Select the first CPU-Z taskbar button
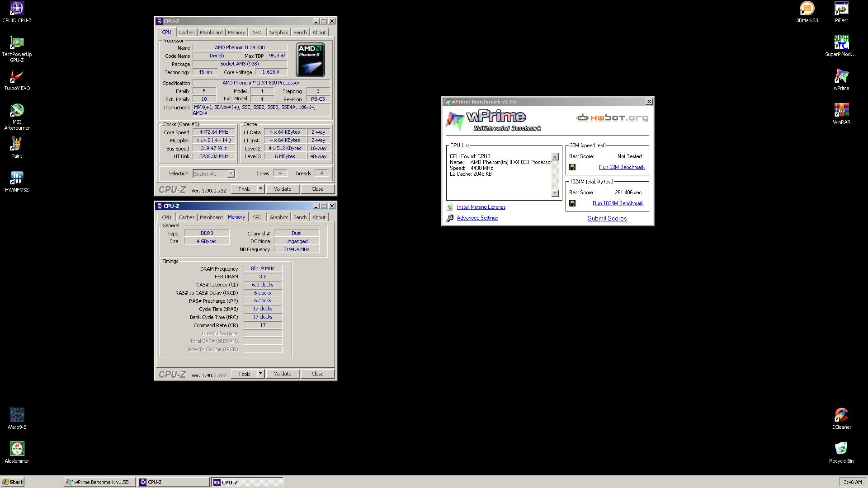This screenshot has height=488, width=868. pos(174,482)
